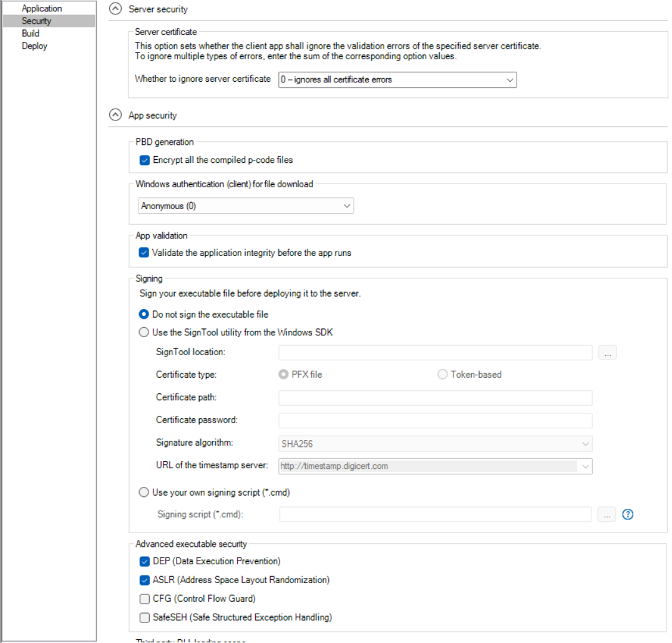Click the Certificate path input field
This screenshot has height=643, width=672.
pyautogui.click(x=435, y=398)
